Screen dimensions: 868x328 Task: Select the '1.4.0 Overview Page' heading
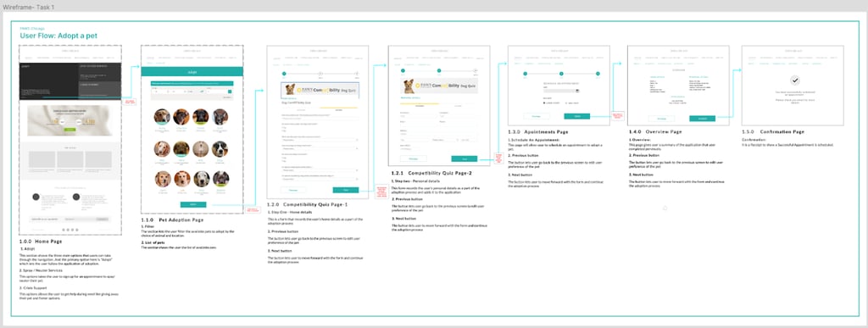click(655, 132)
